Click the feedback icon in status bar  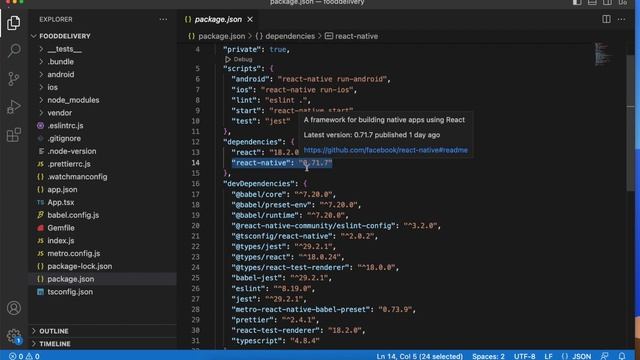pyautogui.click(x=604, y=356)
